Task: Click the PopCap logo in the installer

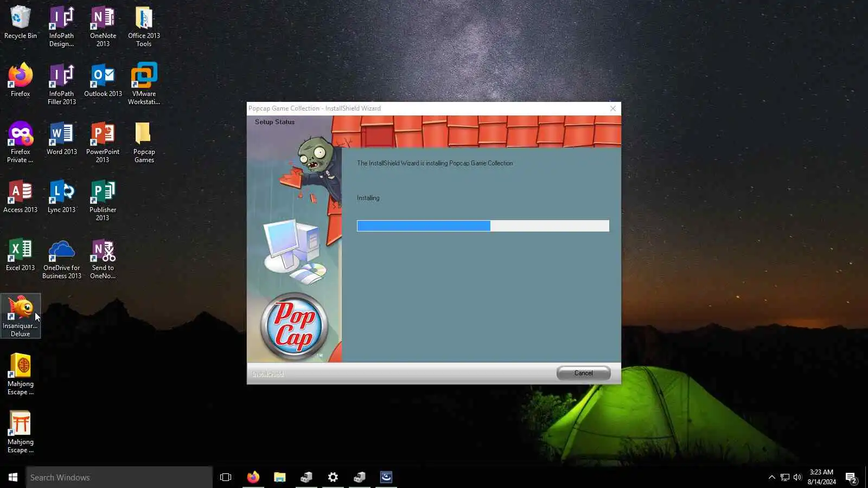Action: 294,326
